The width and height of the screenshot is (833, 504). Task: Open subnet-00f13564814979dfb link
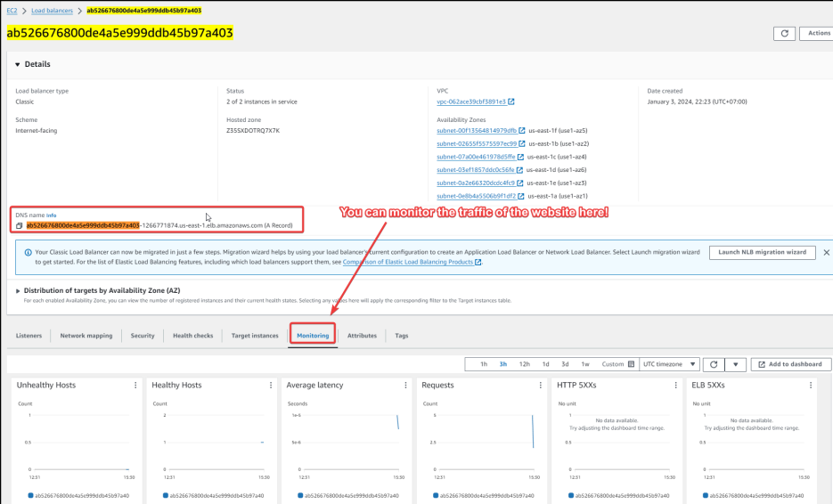[477, 131]
